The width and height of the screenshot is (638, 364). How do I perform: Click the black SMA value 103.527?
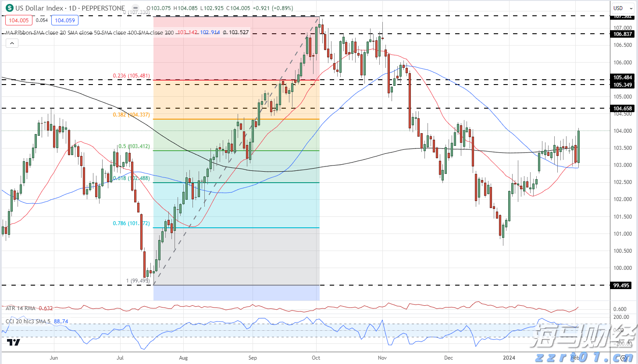239,32
